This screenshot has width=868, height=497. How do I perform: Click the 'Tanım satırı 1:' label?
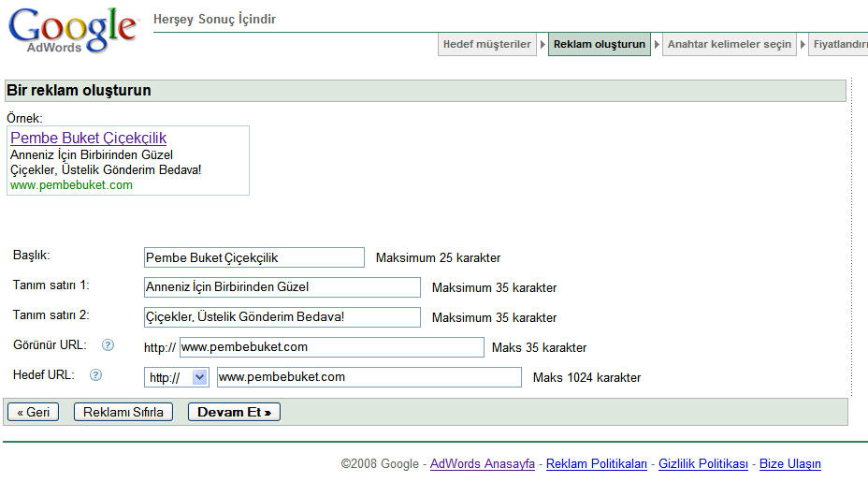[51, 285]
